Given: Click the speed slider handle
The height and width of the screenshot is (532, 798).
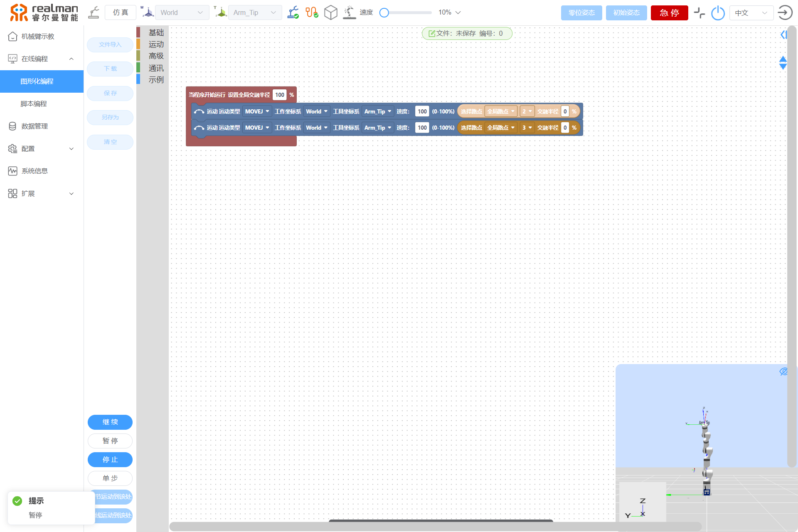Looking at the screenshot, I should pos(384,13).
